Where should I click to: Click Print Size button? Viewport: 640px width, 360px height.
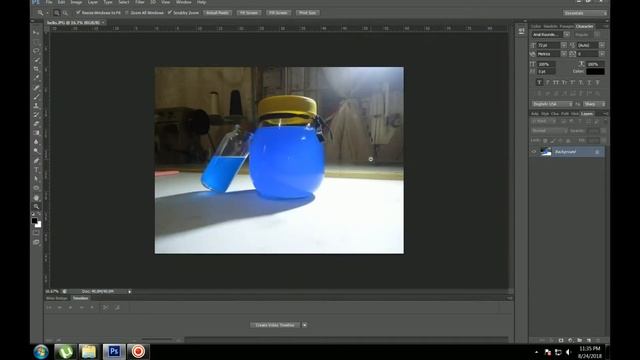pyautogui.click(x=308, y=13)
